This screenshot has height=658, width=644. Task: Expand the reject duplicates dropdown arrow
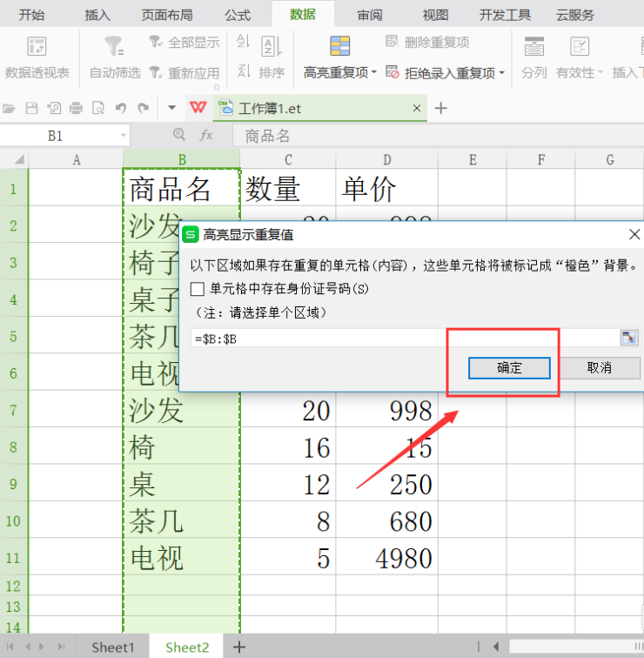pos(502,73)
